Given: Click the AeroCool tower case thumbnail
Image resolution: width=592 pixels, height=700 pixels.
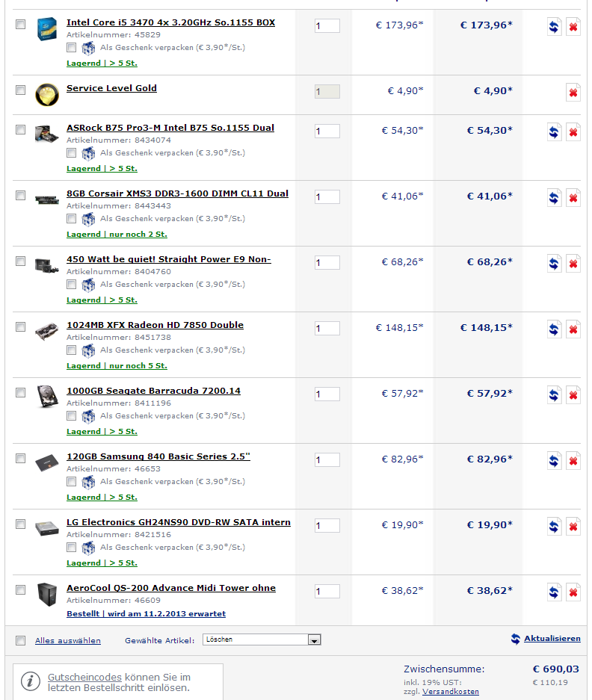Looking at the screenshot, I should [x=47, y=594].
